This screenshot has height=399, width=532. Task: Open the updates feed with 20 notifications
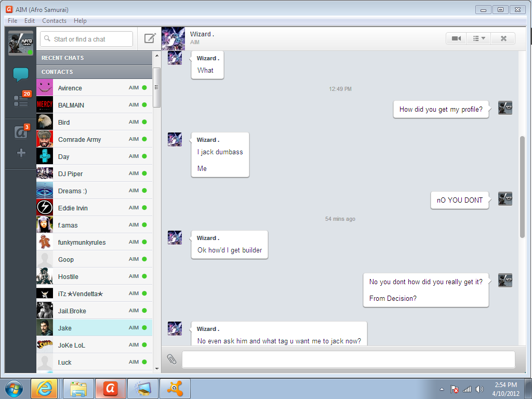(x=21, y=101)
